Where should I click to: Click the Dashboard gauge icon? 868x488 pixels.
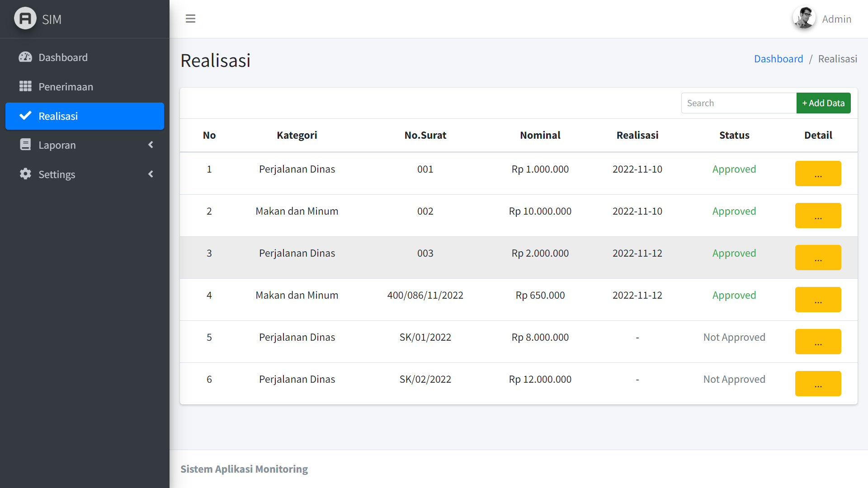coord(25,57)
